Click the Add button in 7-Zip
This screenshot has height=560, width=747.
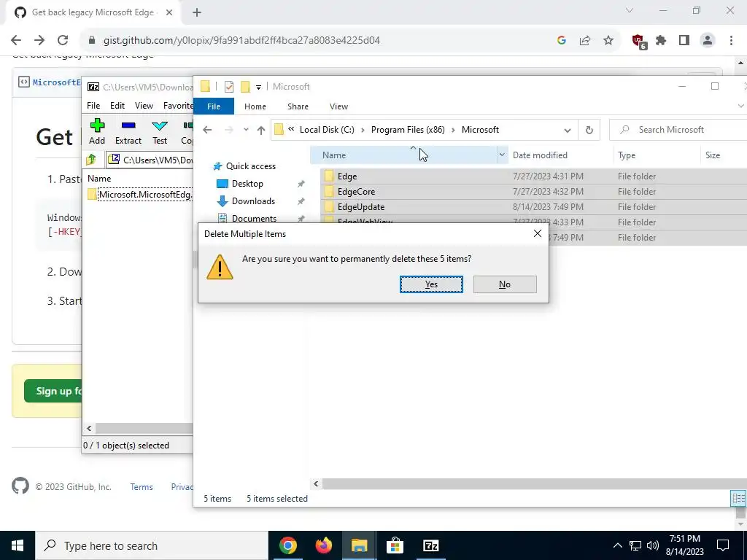click(x=97, y=132)
